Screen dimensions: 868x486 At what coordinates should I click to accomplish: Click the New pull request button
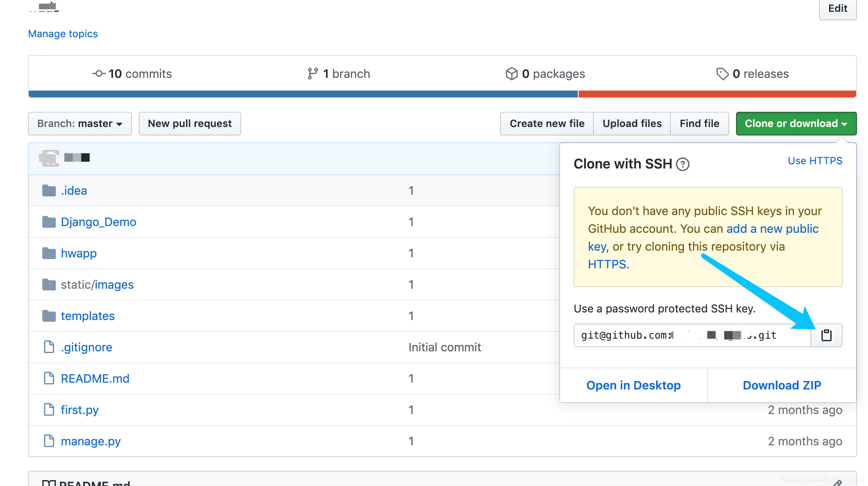(x=190, y=124)
